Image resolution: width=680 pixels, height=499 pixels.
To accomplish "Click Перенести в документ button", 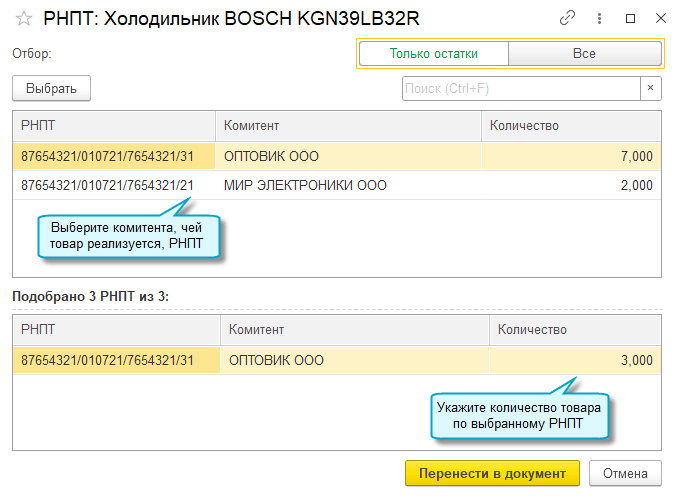I will click(492, 473).
